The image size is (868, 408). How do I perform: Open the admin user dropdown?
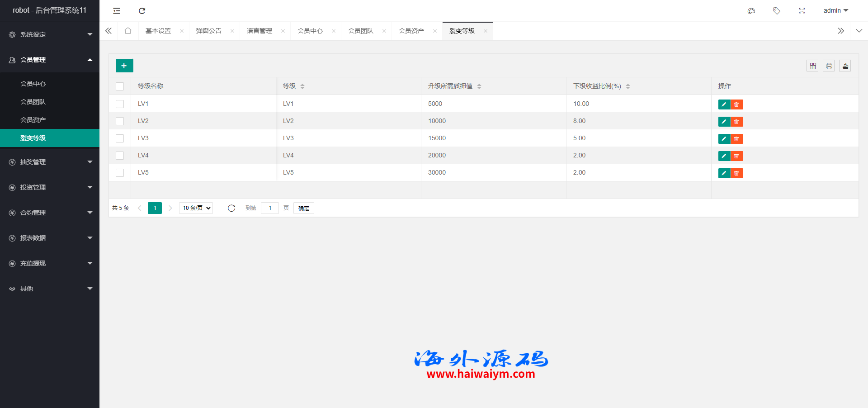[x=835, y=11]
